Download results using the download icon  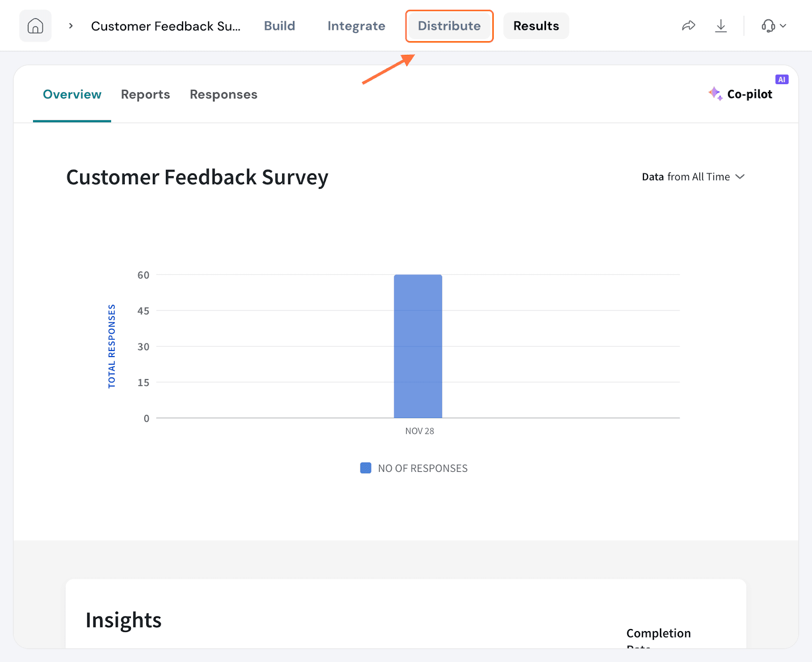click(721, 26)
